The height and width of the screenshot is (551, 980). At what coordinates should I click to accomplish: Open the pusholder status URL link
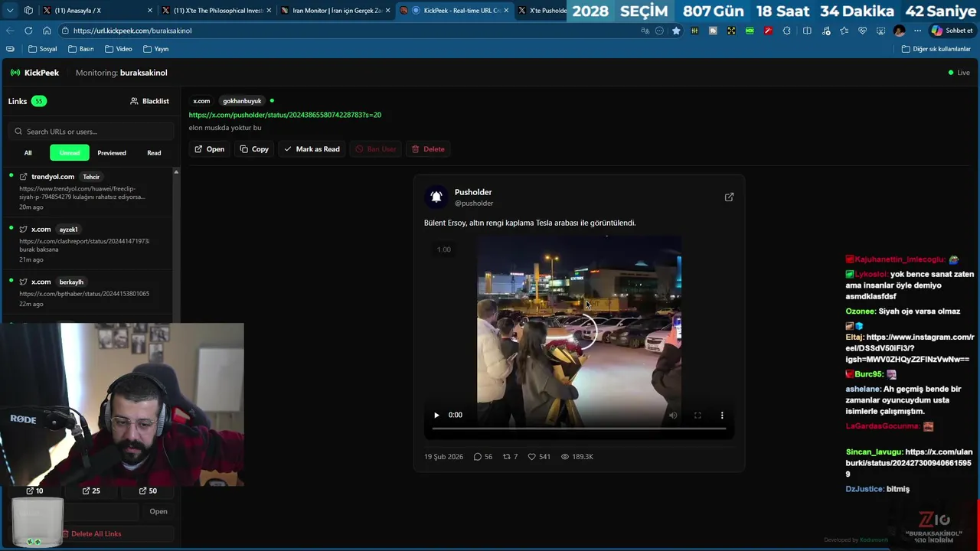(285, 115)
